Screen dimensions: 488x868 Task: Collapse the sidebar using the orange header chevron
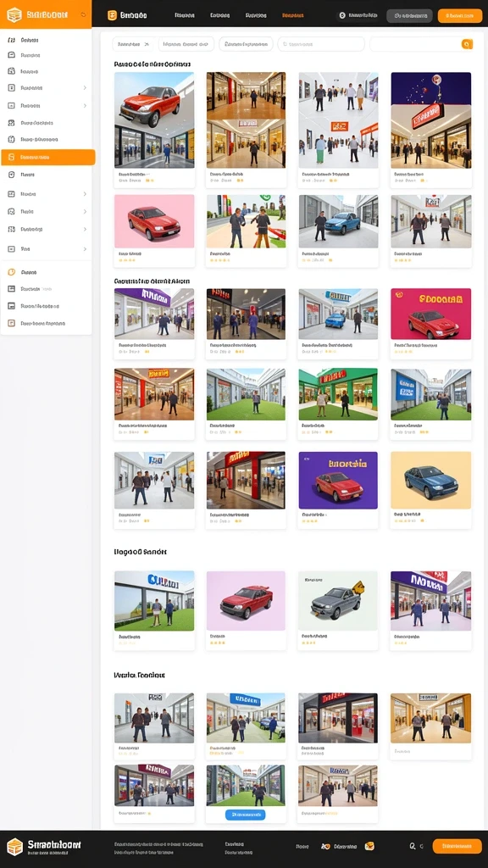[83, 15]
